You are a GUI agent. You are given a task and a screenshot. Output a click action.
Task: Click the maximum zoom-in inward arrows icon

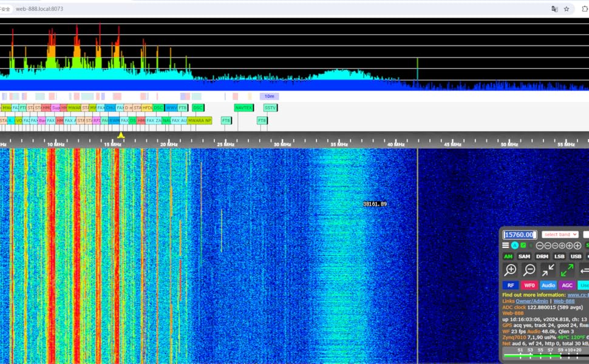pos(548,270)
